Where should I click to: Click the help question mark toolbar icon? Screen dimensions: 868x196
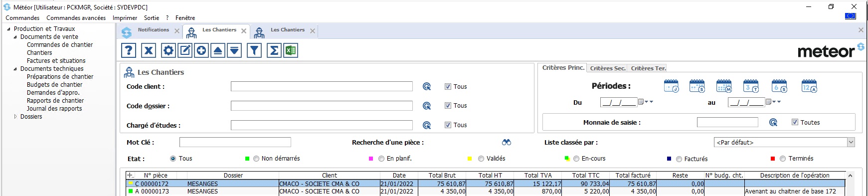tap(129, 50)
